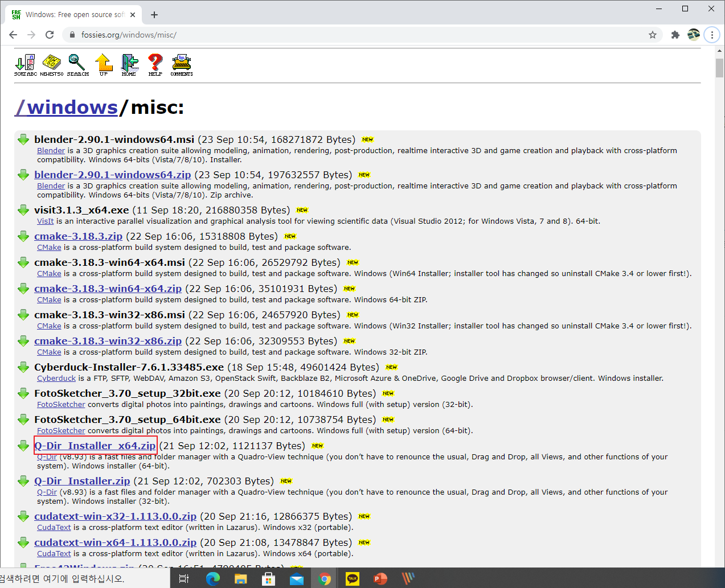
Task: Open PowerPoint from taskbar
Action: [x=380, y=579]
